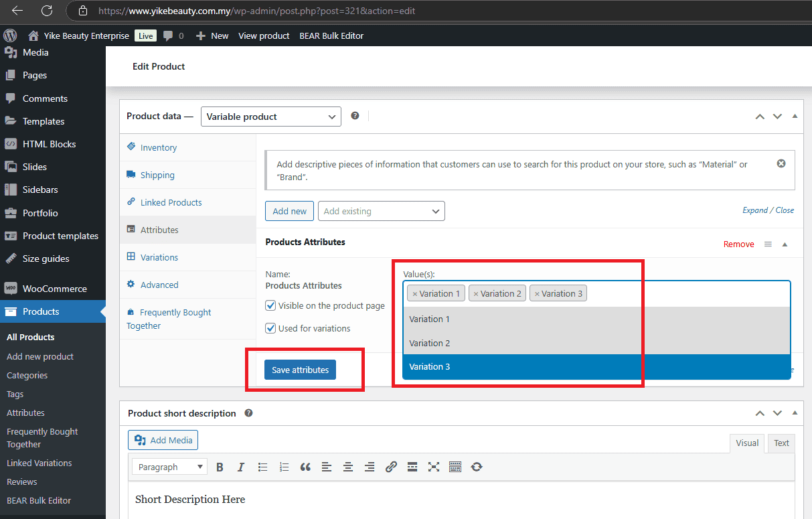
Task: Select highlighted Variation 3 option
Action: [596, 367]
